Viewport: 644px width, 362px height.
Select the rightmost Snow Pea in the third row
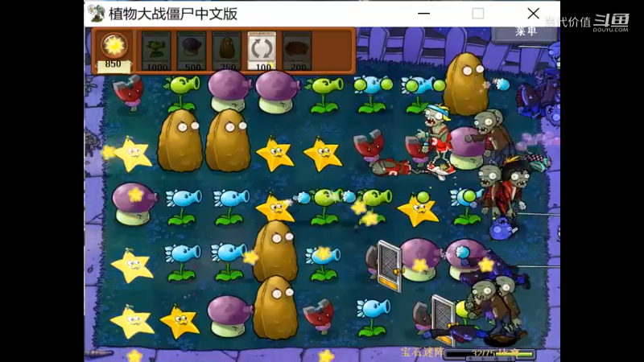point(466,207)
